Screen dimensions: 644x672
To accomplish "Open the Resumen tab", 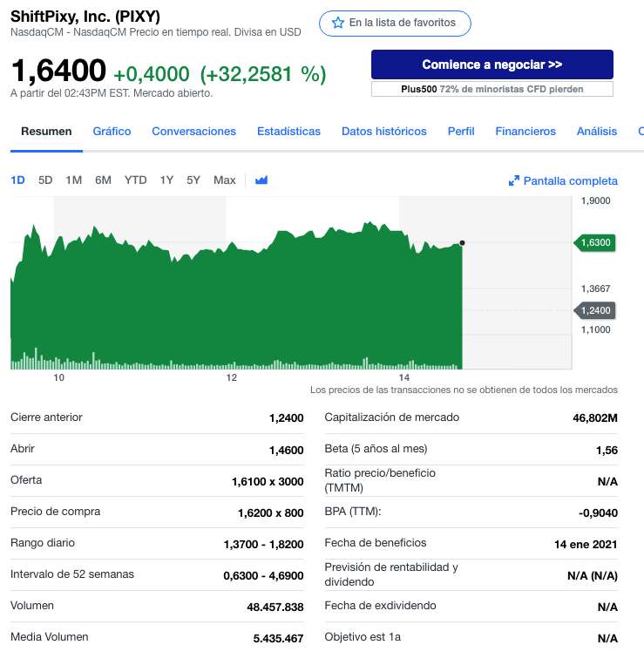I will coord(46,131).
